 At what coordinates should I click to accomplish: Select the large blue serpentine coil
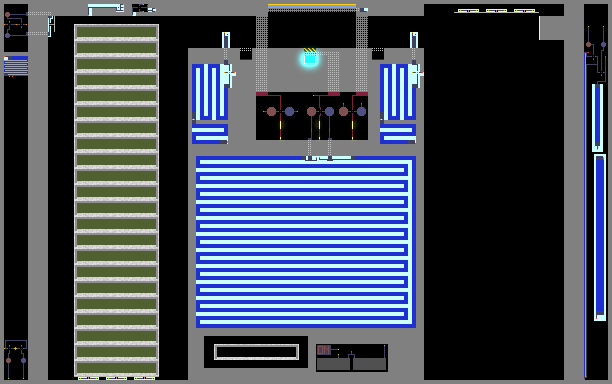tap(306, 242)
